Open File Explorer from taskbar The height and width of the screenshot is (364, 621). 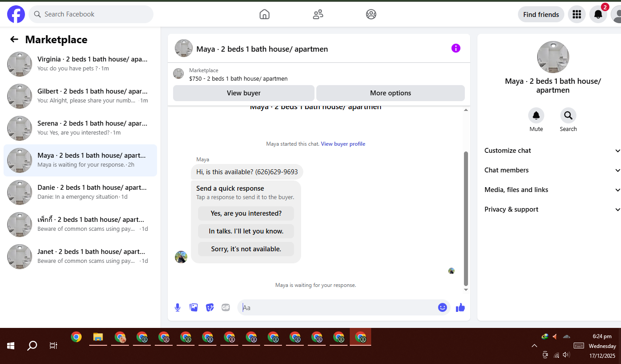(98, 337)
